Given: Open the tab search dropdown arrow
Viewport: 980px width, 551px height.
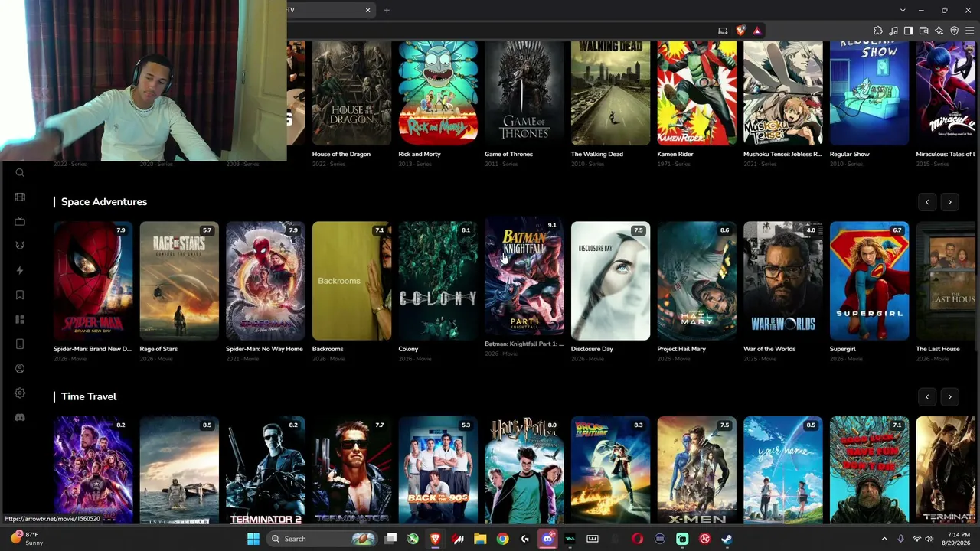Looking at the screenshot, I should pyautogui.click(x=903, y=10).
